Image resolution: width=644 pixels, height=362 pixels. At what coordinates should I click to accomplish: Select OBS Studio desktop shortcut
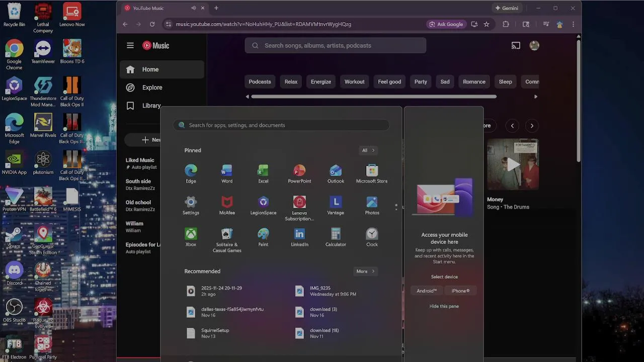point(14,311)
